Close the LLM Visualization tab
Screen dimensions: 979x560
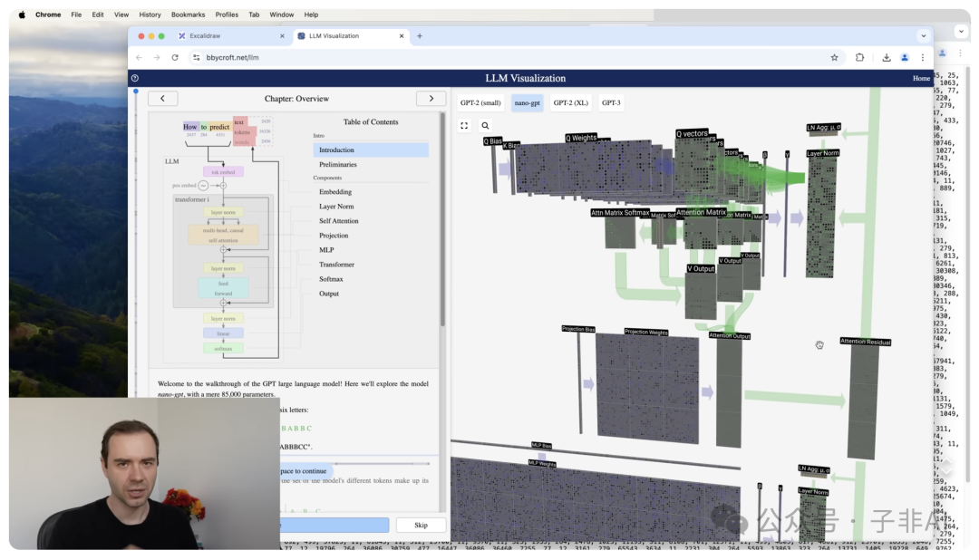402,36
